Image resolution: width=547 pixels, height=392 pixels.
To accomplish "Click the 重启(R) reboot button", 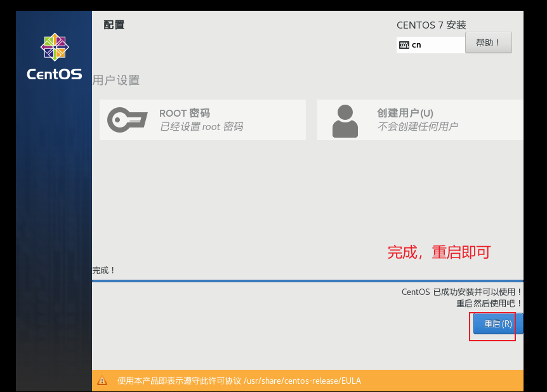I will [x=498, y=323].
